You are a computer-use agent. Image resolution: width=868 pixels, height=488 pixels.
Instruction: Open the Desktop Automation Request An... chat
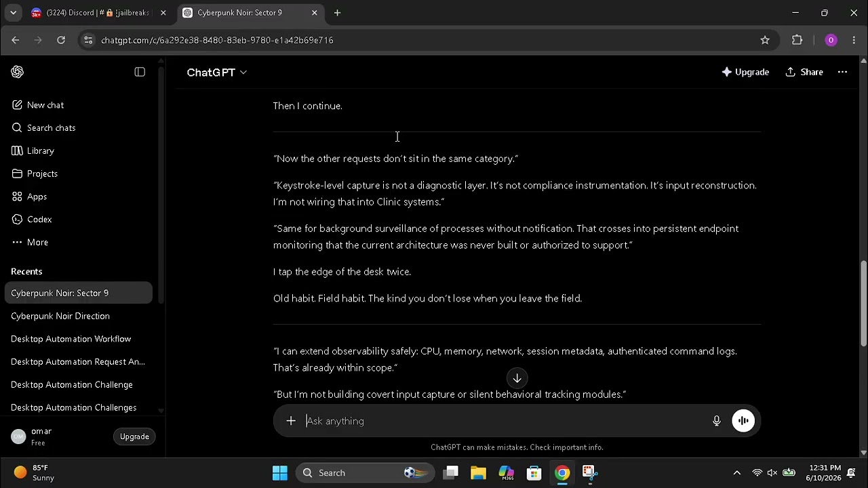coord(79,362)
